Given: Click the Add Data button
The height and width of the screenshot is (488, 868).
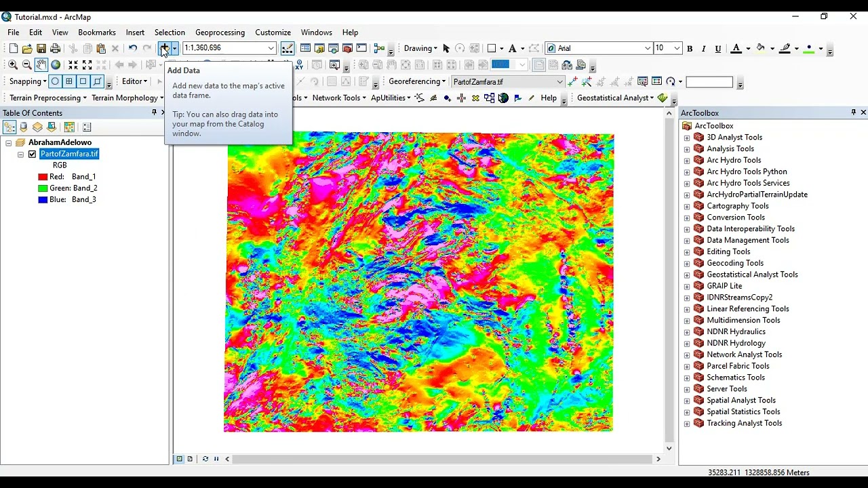Looking at the screenshot, I should tap(164, 48).
